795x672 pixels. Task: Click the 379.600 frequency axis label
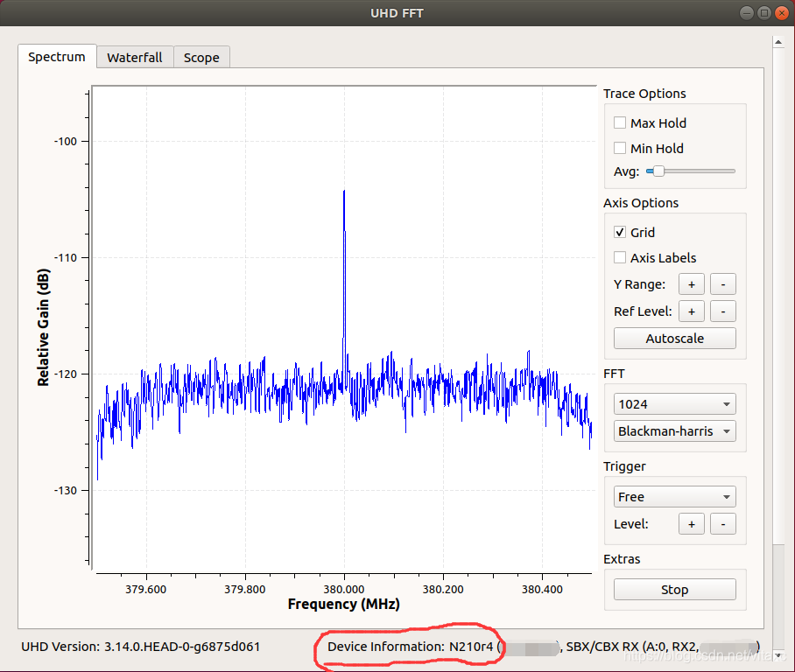click(x=146, y=590)
